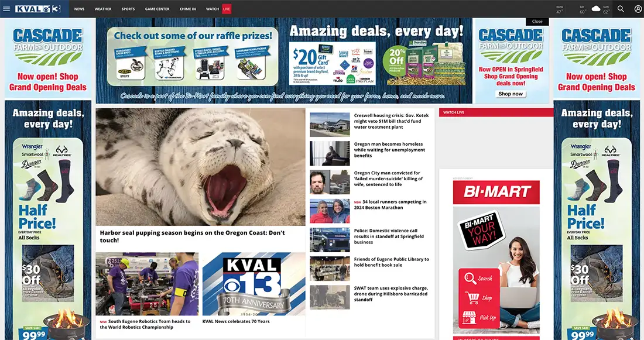644x340 pixels.
Task: Open the Watch menu item
Action: 213,9
